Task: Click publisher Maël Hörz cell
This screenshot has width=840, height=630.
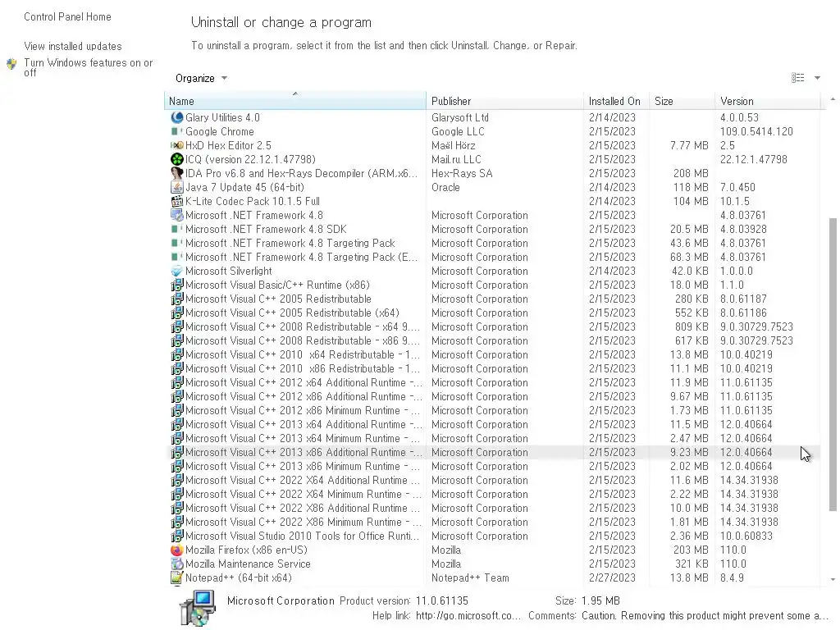Action: click(453, 145)
